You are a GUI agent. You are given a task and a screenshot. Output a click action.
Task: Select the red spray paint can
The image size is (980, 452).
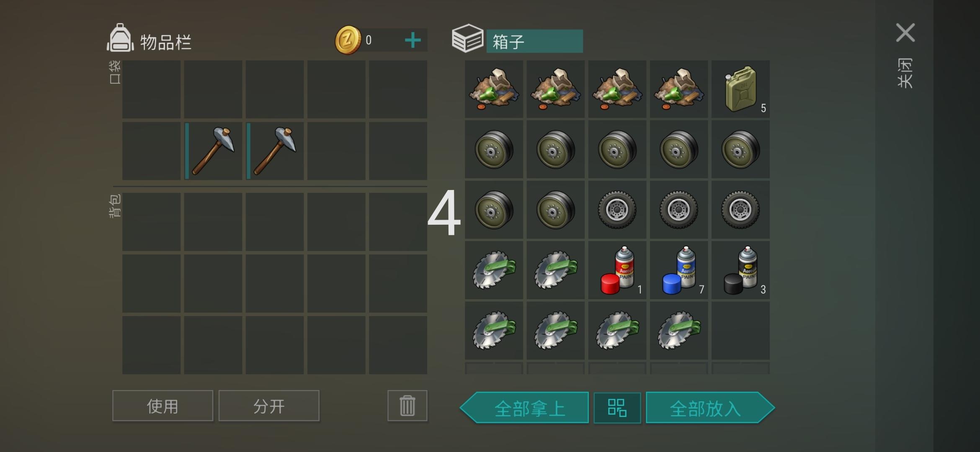(x=617, y=270)
